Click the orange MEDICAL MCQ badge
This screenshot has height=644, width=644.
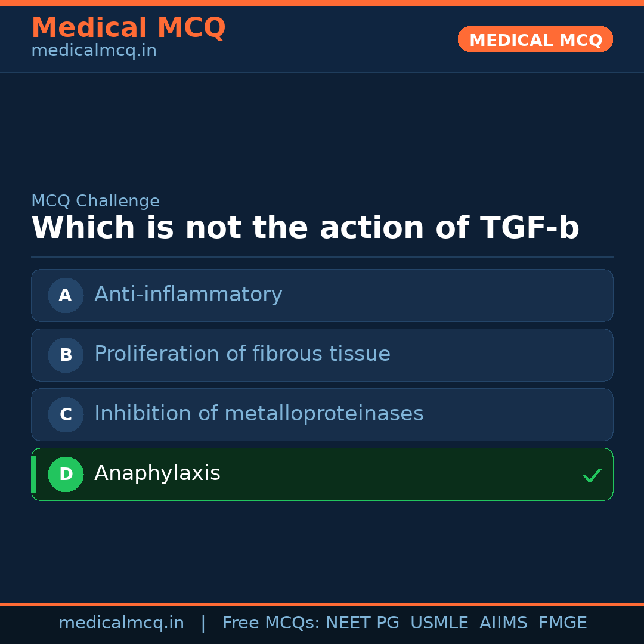(x=535, y=40)
